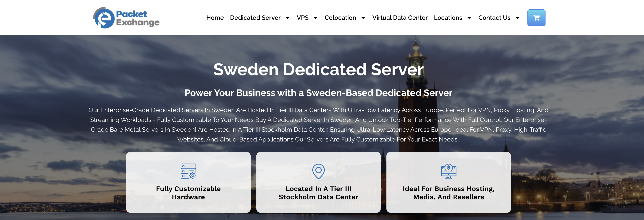Click the Our Enterprise-Grade Dedicated Servers paragraph
Viewport: 644px width, 220px height.
(318, 124)
